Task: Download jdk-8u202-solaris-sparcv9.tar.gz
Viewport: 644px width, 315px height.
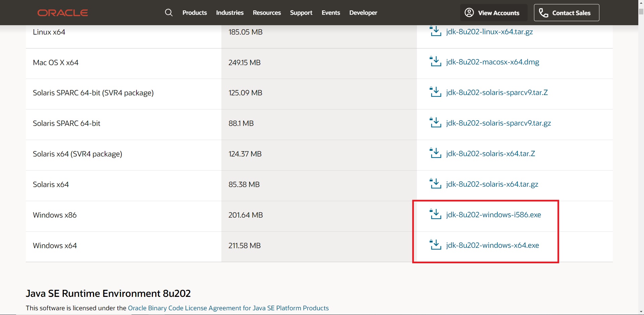Action: pyautogui.click(x=498, y=123)
